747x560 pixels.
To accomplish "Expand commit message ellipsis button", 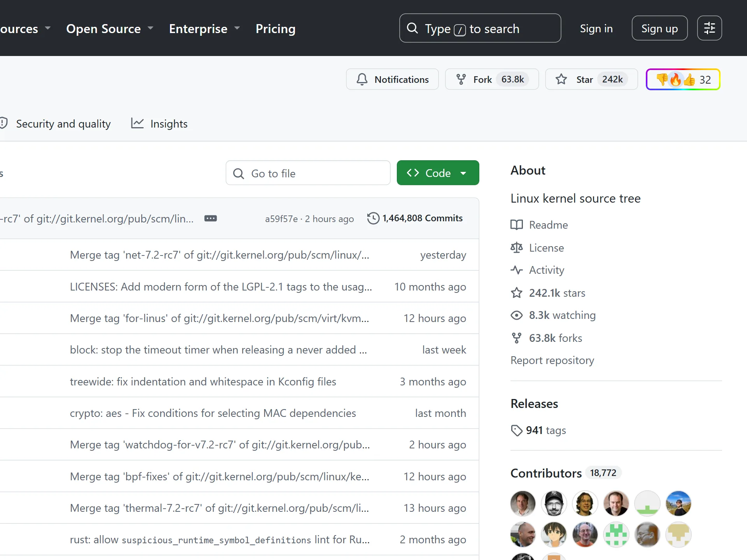I will point(210,218).
